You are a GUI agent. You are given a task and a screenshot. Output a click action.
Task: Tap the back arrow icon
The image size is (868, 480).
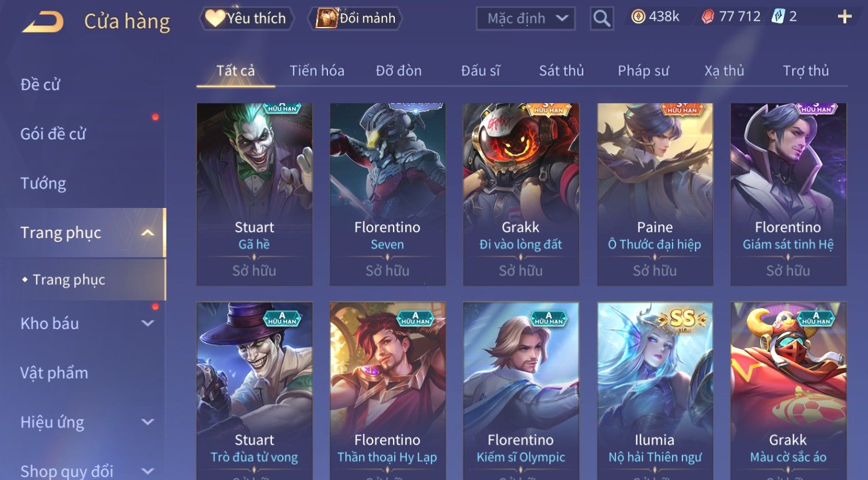point(43,21)
